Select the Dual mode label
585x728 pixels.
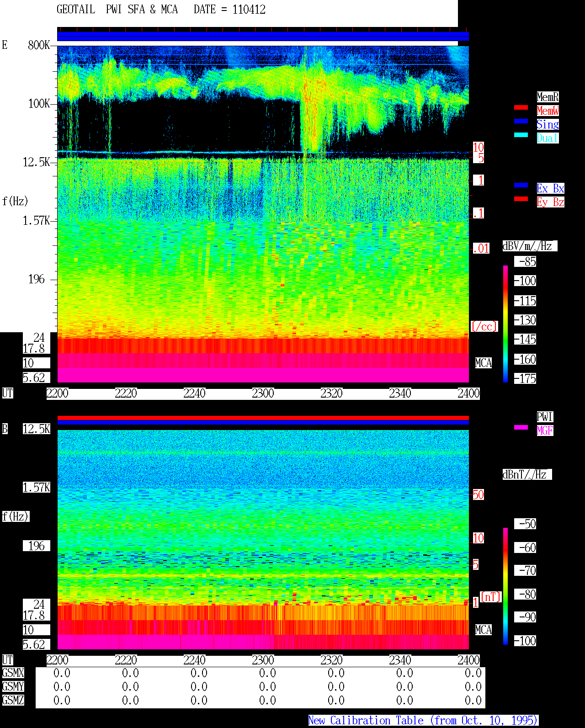pyautogui.click(x=548, y=138)
